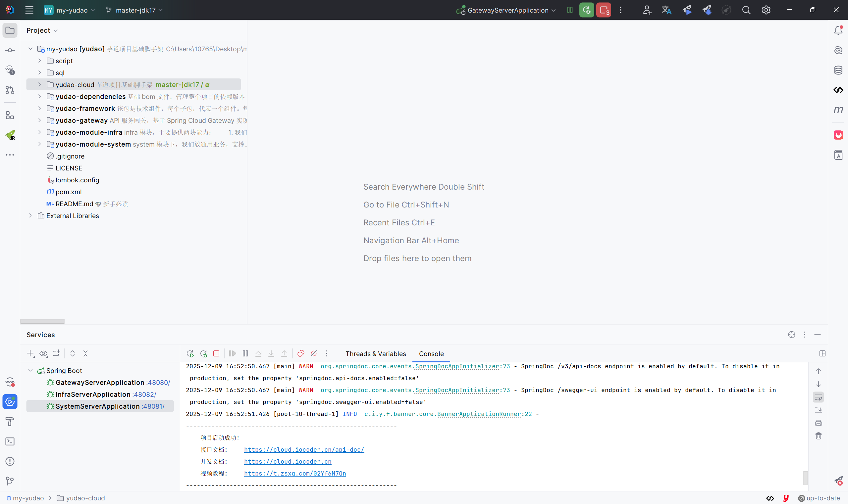The image size is (848, 504).
Task: Open the Pull Requests sidebar icon
Action: 10,90
